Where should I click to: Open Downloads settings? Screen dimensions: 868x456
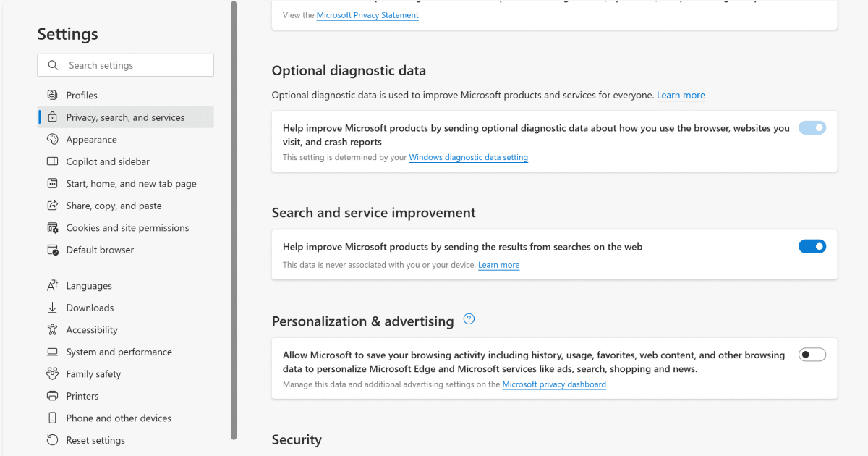click(126, 308)
